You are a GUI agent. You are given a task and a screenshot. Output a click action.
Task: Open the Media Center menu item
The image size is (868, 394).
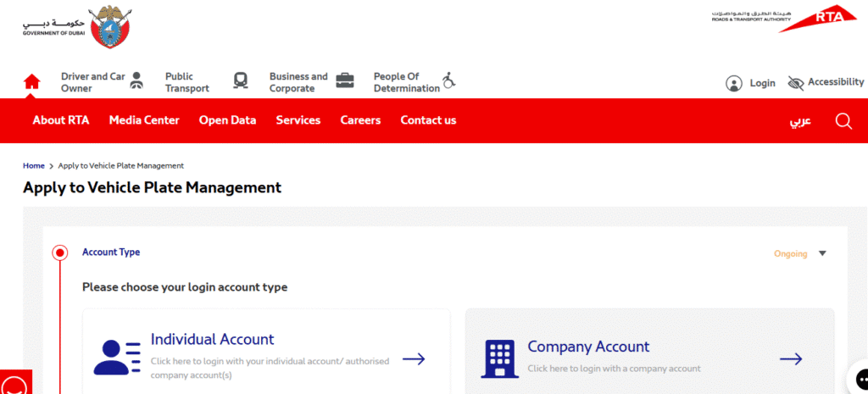click(x=144, y=120)
